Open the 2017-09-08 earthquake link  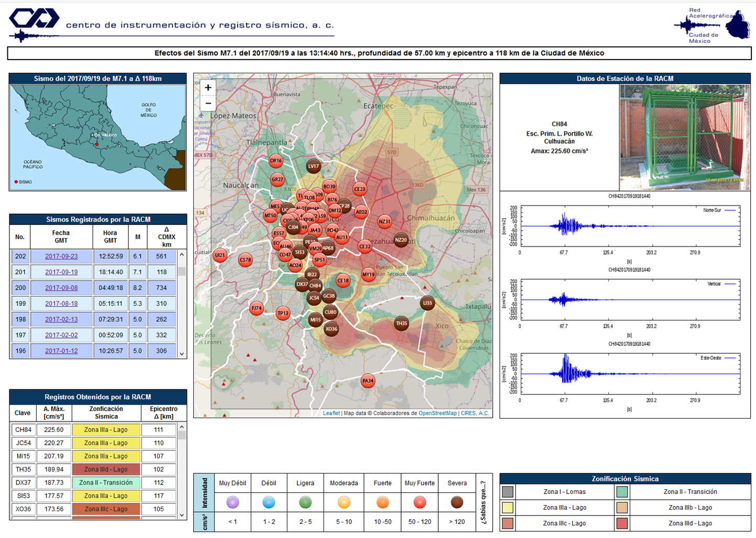click(x=61, y=288)
